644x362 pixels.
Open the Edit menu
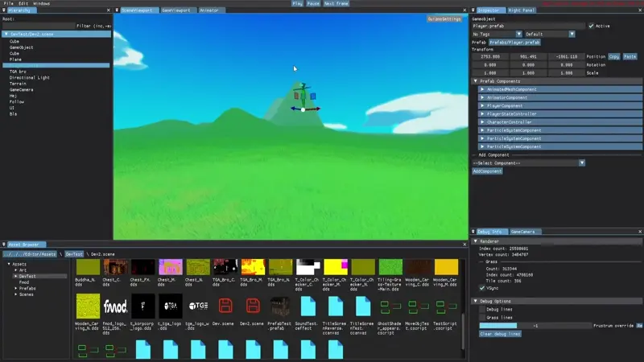23,3
